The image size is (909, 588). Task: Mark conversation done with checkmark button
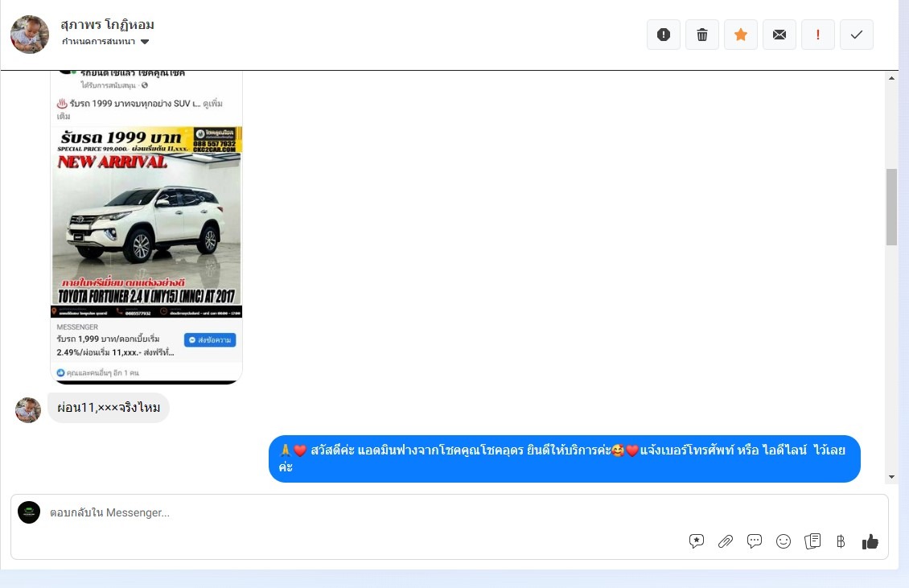857,35
